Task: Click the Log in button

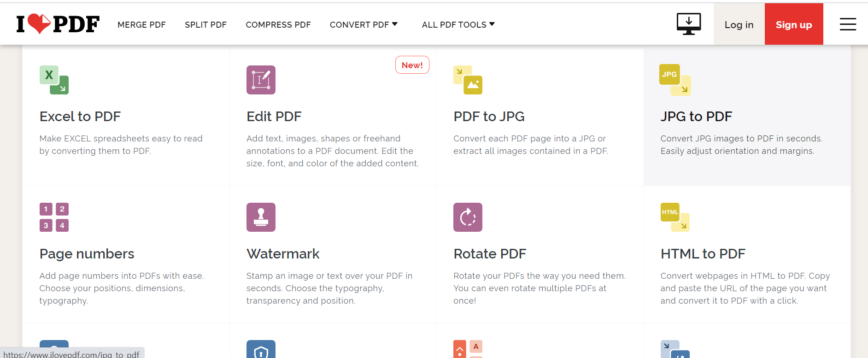Action: coord(739,24)
